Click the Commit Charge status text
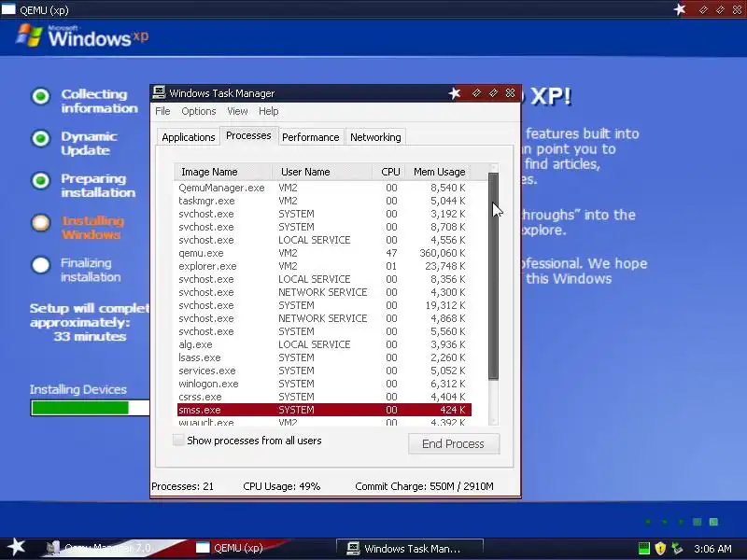 click(x=424, y=486)
